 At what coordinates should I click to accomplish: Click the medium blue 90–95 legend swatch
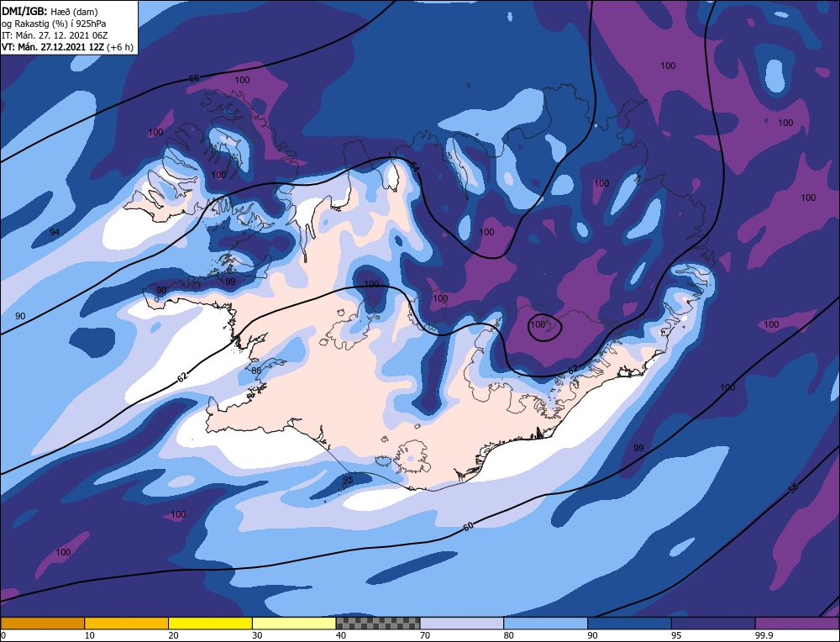click(x=629, y=623)
